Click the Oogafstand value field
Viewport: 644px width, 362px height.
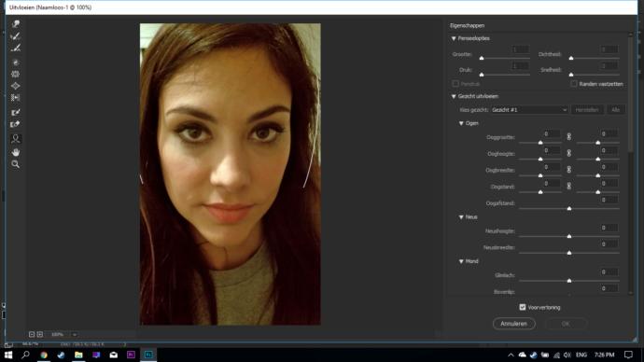(x=609, y=200)
